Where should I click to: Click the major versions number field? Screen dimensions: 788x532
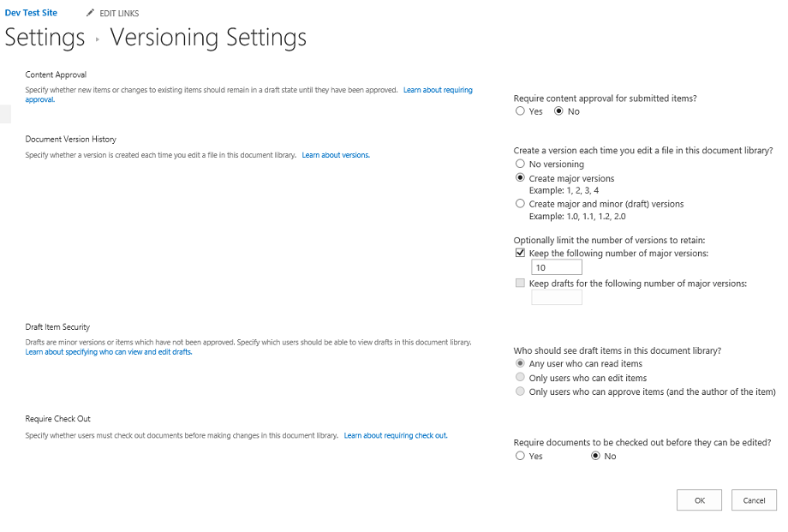point(557,268)
